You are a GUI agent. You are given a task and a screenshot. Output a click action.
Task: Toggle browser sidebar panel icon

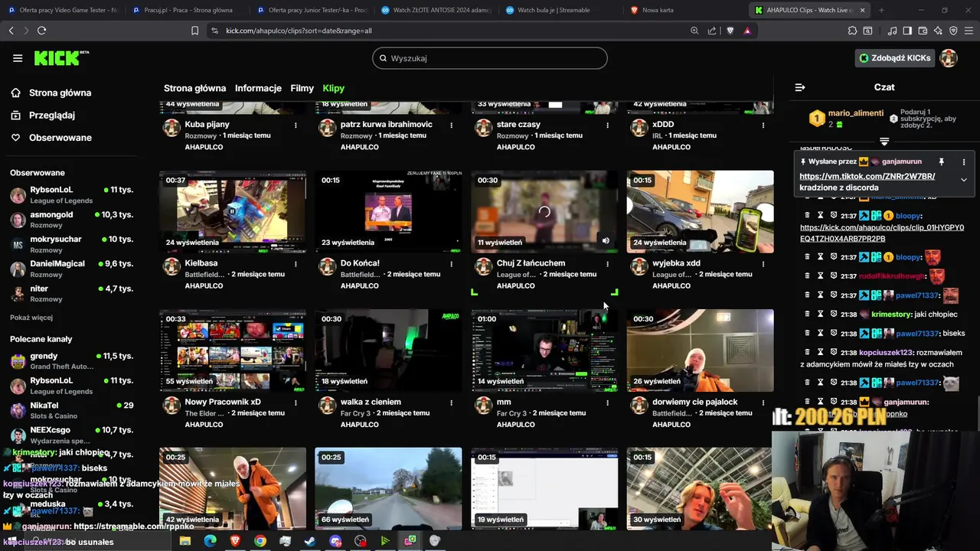(x=907, y=31)
